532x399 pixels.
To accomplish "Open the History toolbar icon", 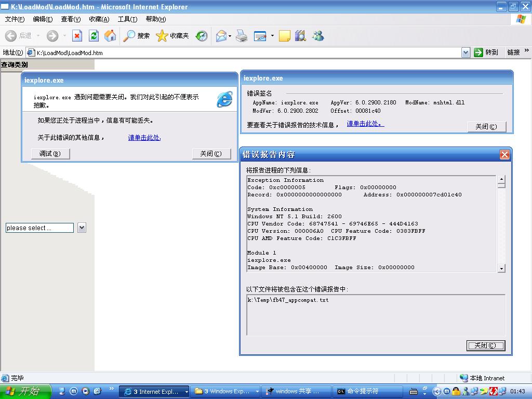I will tap(202, 35).
